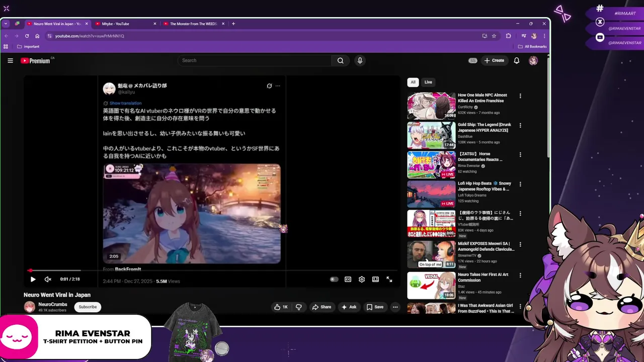Open How One Male NPC video thumbnail
Viewport: 644px width, 362px height.
pyautogui.click(x=431, y=106)
